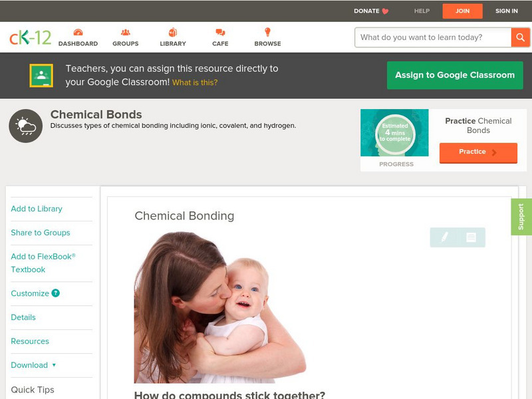Expand the Download dropdown arrow
Screen dimensions: 532x399
(x=54, y=365)
